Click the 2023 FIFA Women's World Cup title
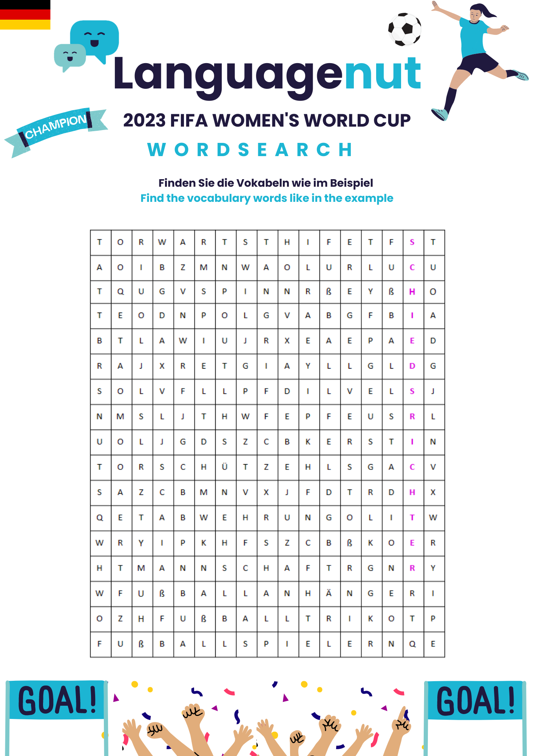534x756 pixels. coord(267,121)
